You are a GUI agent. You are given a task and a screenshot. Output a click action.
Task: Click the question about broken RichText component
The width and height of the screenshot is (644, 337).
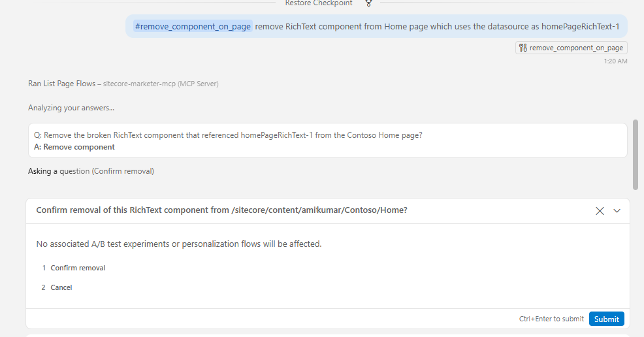pyautogui.click(x=228, y=135)
